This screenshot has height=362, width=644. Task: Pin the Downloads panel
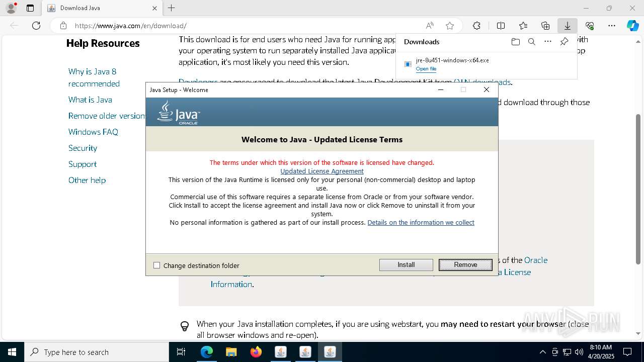coord(564,42)
